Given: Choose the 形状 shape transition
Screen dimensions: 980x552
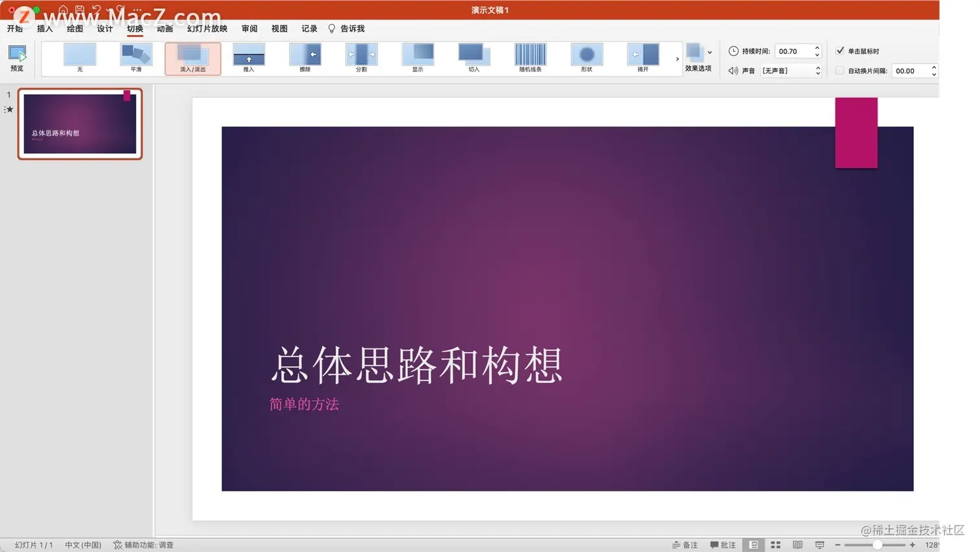Looking at the screenshot, I should (587, 58).
